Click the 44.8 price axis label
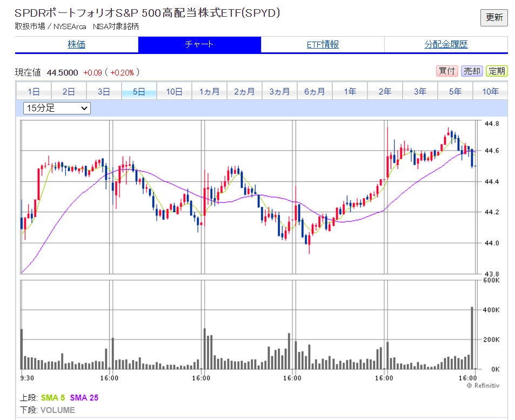The width and height of the screenshot is (515, 420). [x=492, y=124]
